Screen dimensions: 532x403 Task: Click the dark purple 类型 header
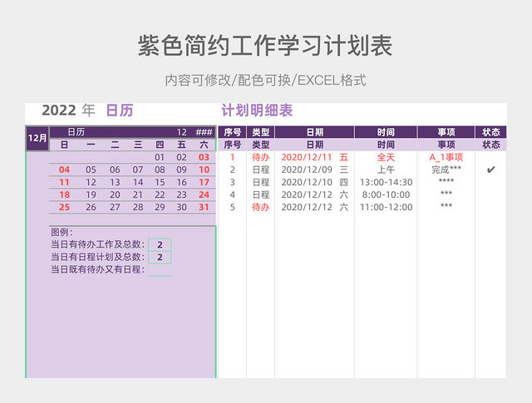(260, 132)
